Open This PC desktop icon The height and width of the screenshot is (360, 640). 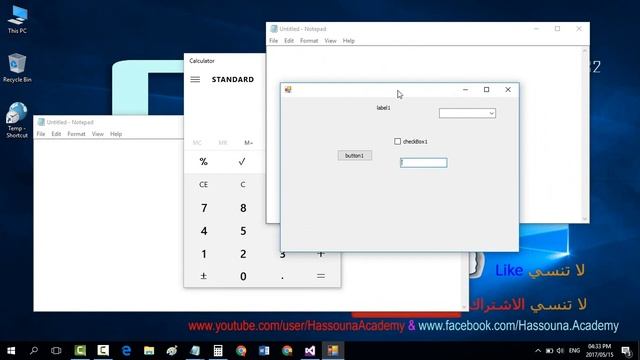[x=17, y=20]
